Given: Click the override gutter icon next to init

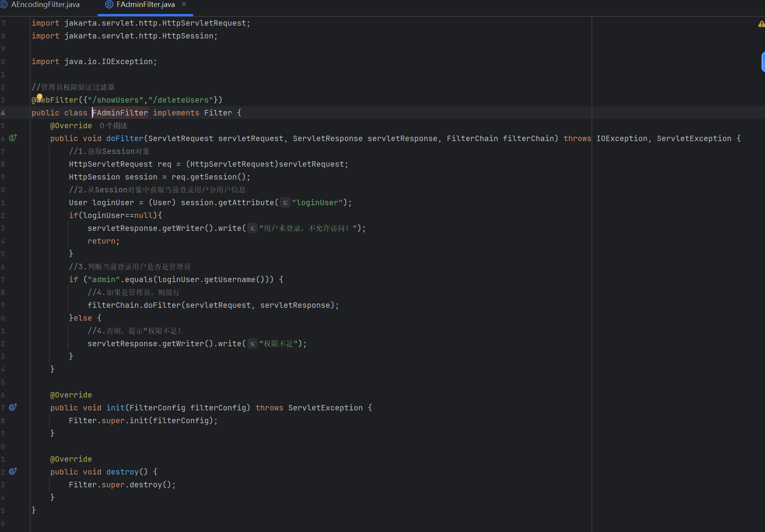Looking at the screenshot, I should [x=13, y=407].
